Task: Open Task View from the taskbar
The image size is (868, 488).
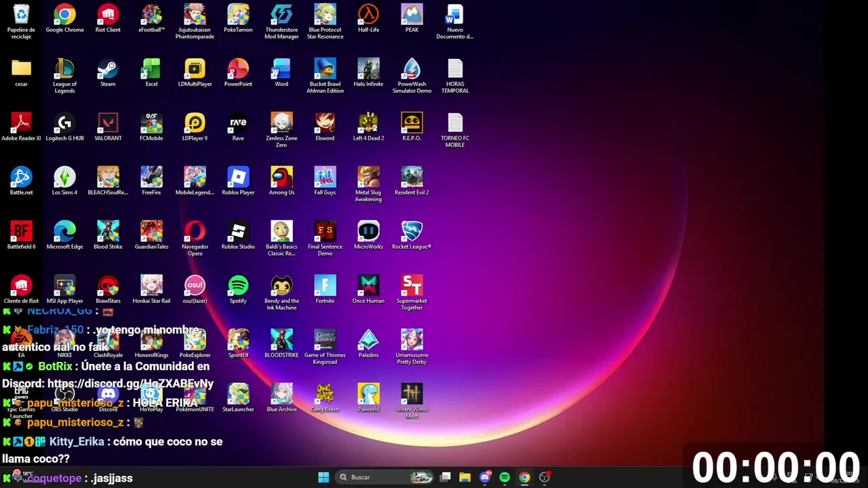Action: (x=446, y=477)
